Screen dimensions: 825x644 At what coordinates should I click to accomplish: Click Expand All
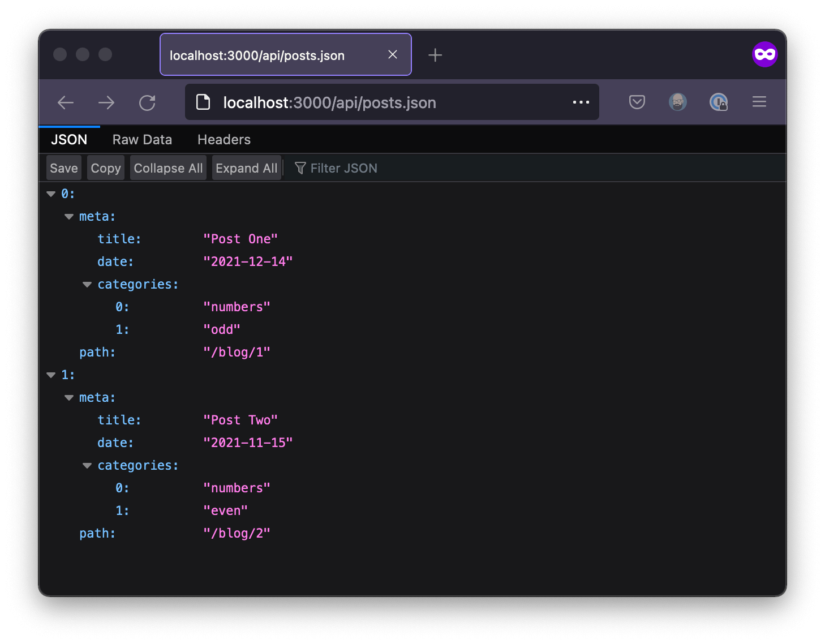tap(247, 168)
